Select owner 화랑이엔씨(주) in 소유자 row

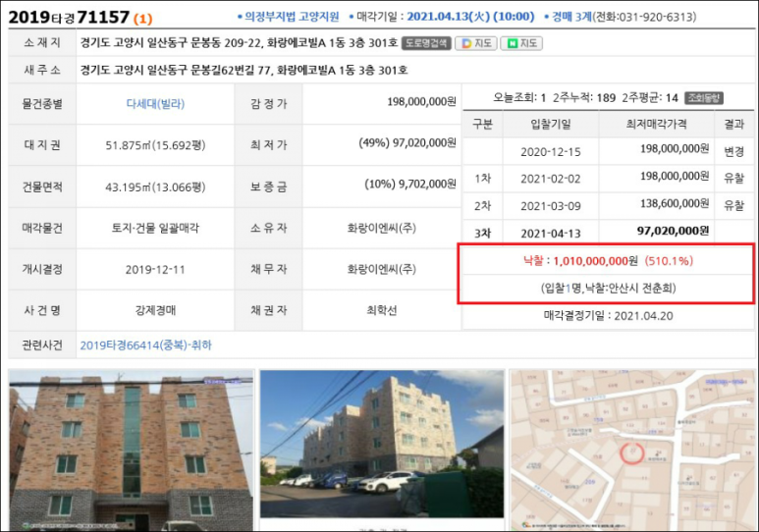tap(381, 228)
